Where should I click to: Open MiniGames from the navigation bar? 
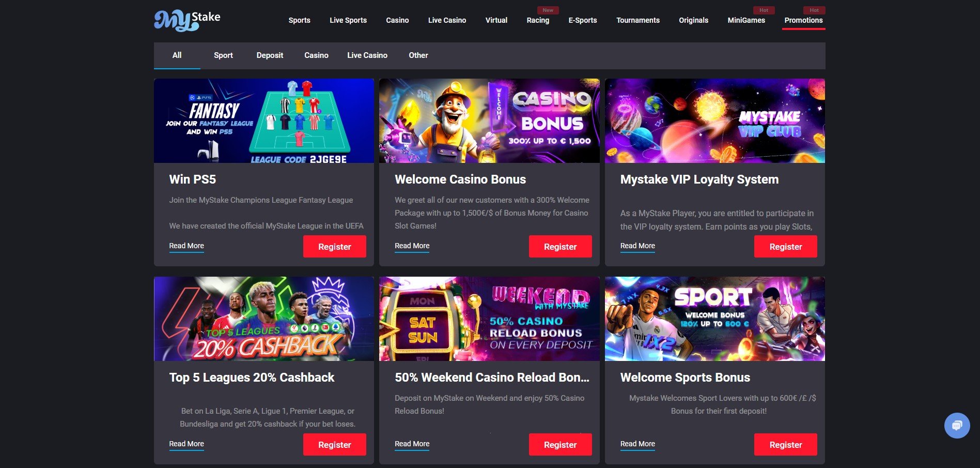point(746,20)
